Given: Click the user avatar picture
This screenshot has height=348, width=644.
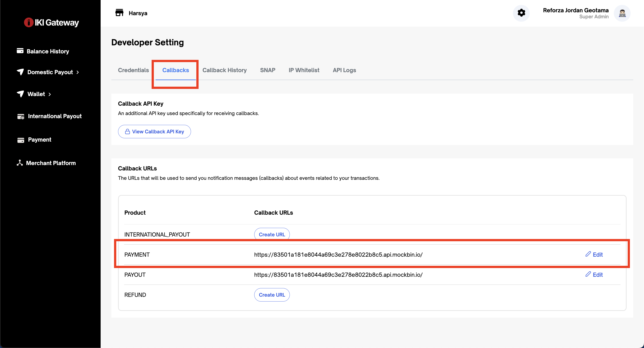Looking at the screenshot, I should click(622, 13).
